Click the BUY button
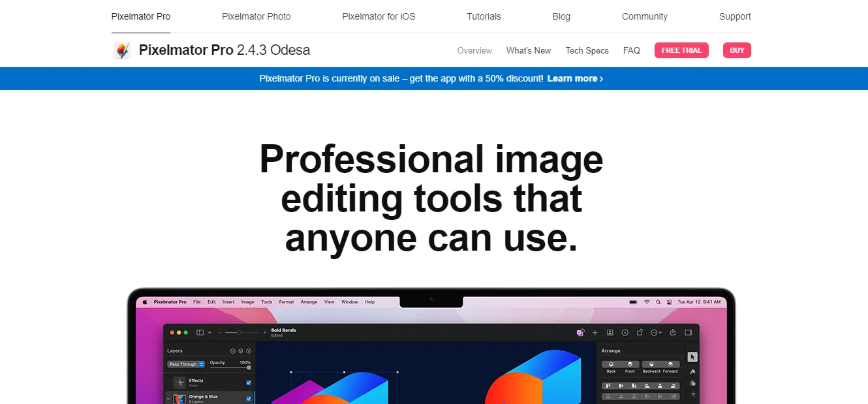Viewport: 868px width, 404px height. tap(737, 50)
